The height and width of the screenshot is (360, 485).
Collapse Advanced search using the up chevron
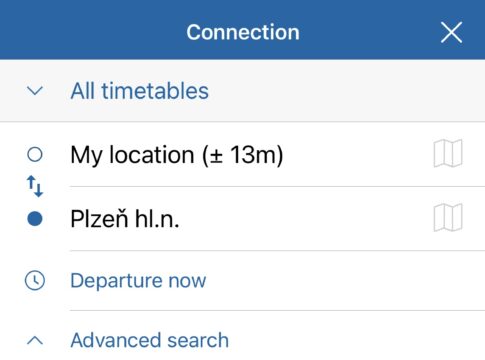tap(35, 340)
